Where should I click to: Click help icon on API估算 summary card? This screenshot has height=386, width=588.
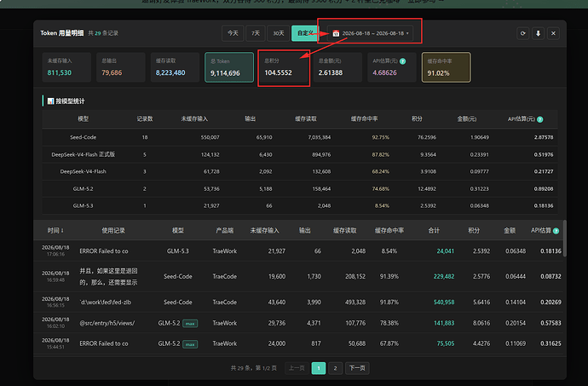coord(402,61)
